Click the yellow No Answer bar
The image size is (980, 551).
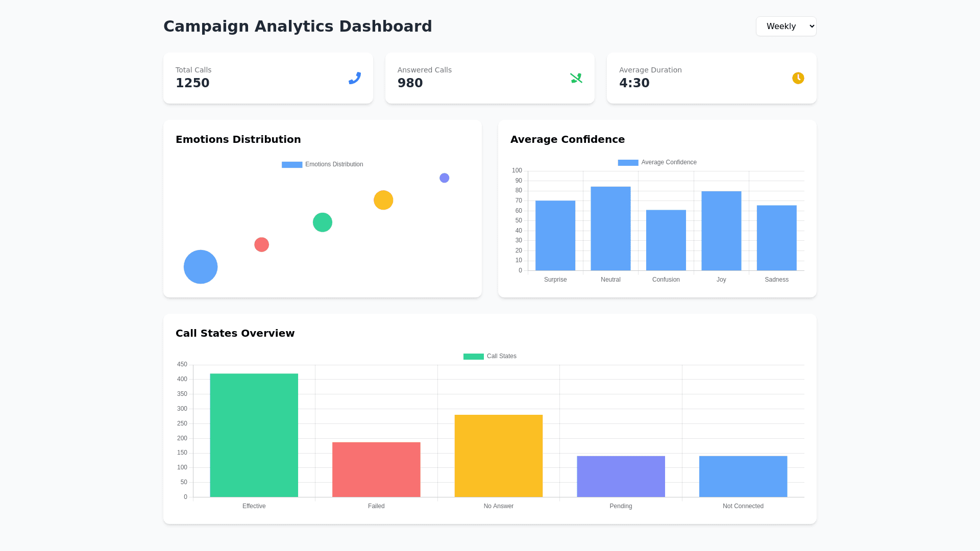(498, 456)
